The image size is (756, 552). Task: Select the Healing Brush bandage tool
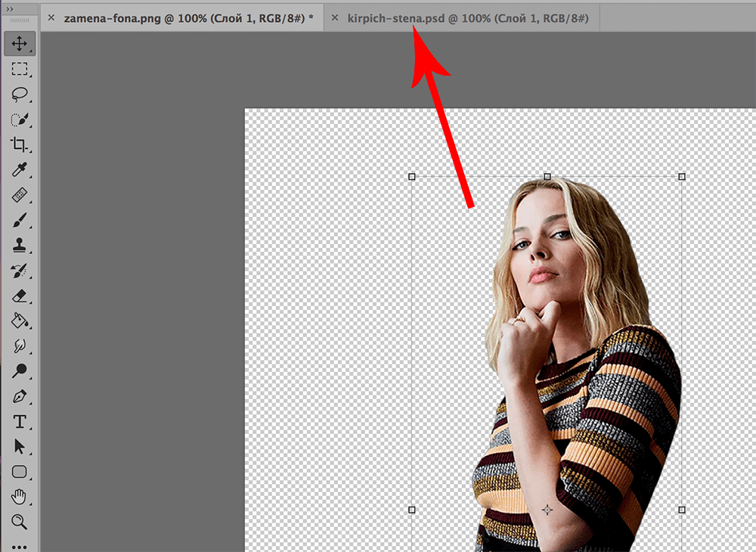(20, 195)
